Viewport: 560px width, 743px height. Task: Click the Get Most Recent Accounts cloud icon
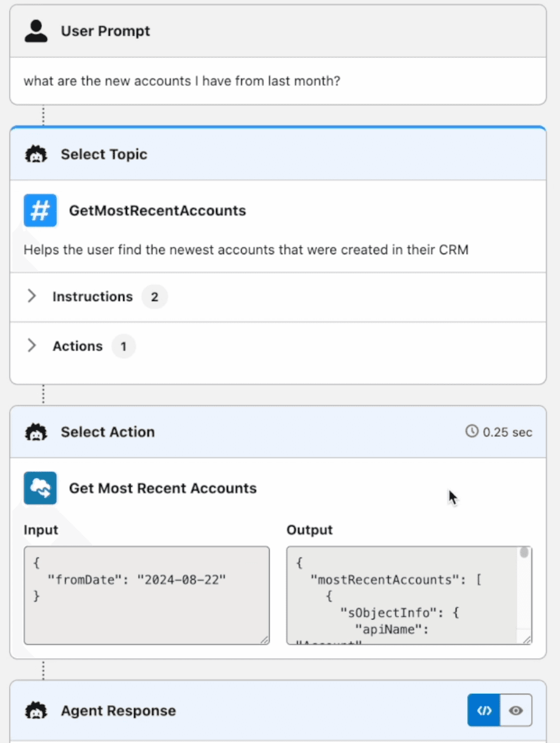(40, 488)
